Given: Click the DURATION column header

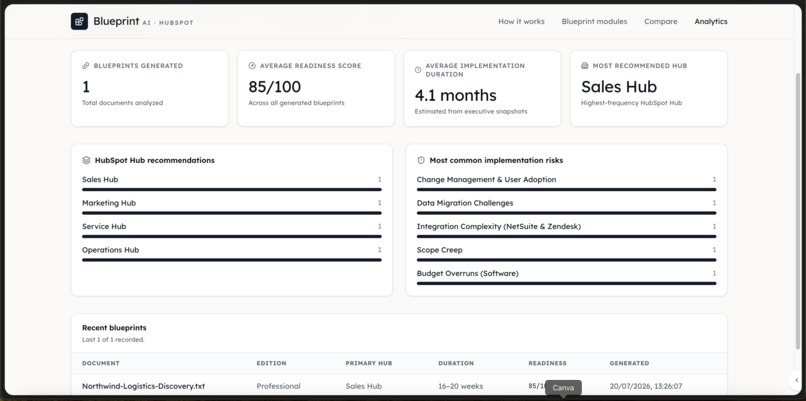Looking at the screenshot, I should (x=456, y=363).
